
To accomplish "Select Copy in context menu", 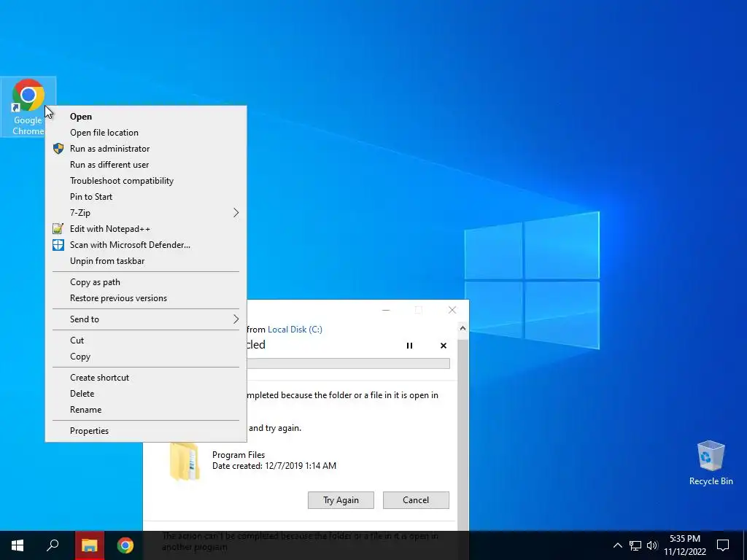I will coord(146,357).
